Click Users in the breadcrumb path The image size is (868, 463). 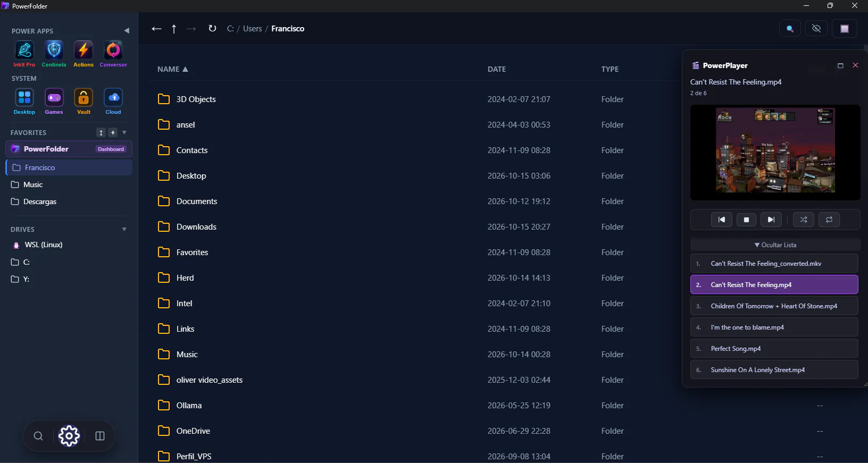tap(253, 29)
